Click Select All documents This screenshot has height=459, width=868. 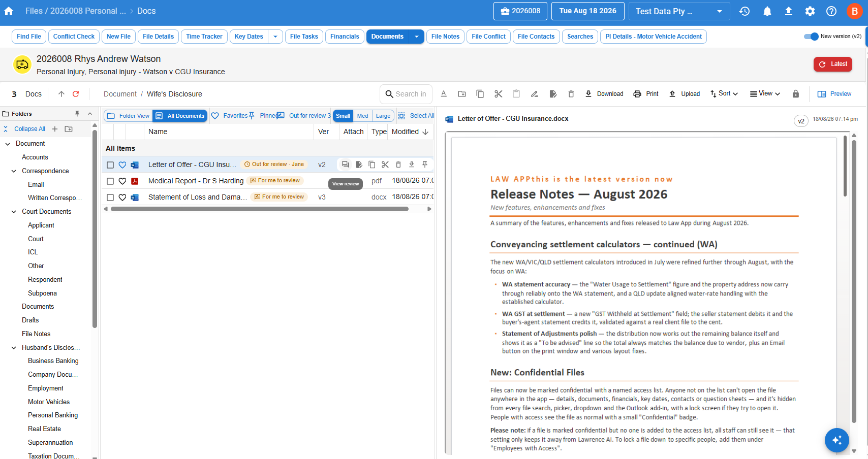click(416, 116)
